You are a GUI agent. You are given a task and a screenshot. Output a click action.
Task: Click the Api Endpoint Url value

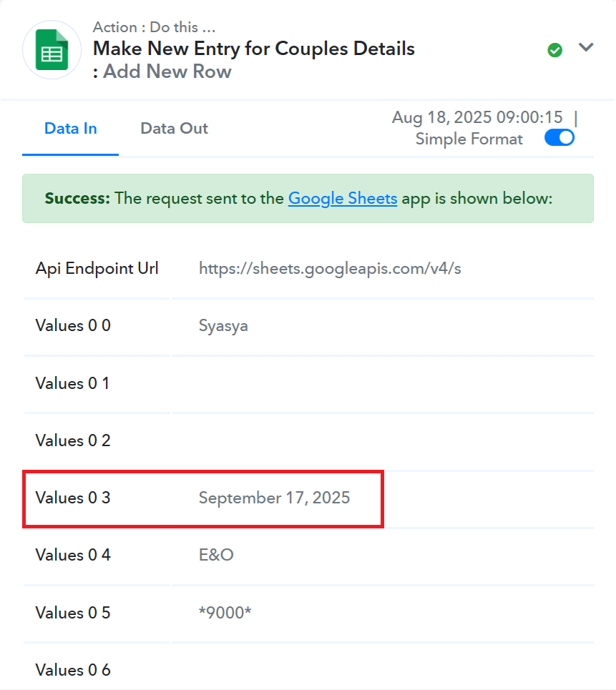click(330, 268)
